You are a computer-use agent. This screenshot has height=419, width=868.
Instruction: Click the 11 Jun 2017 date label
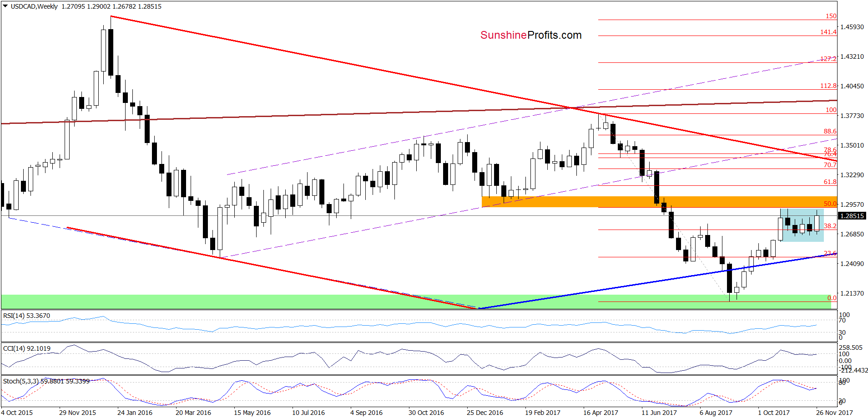(x=659, y=413)
